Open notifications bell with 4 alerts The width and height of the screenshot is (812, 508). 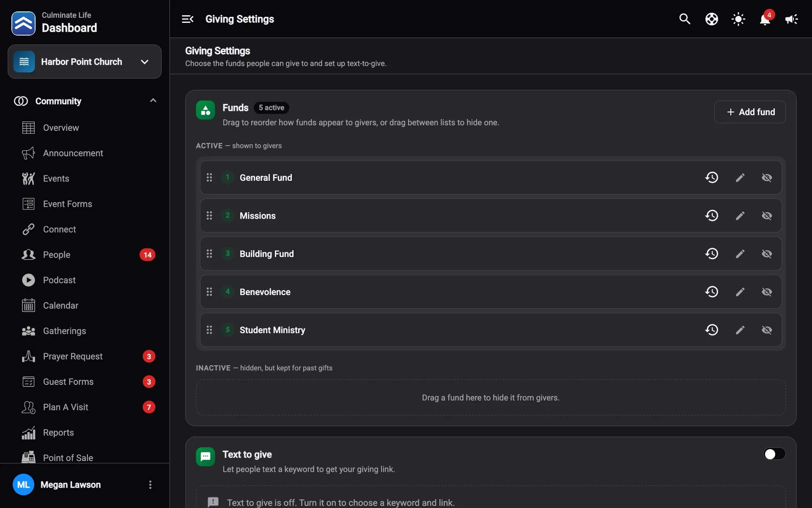click(765, 19)
